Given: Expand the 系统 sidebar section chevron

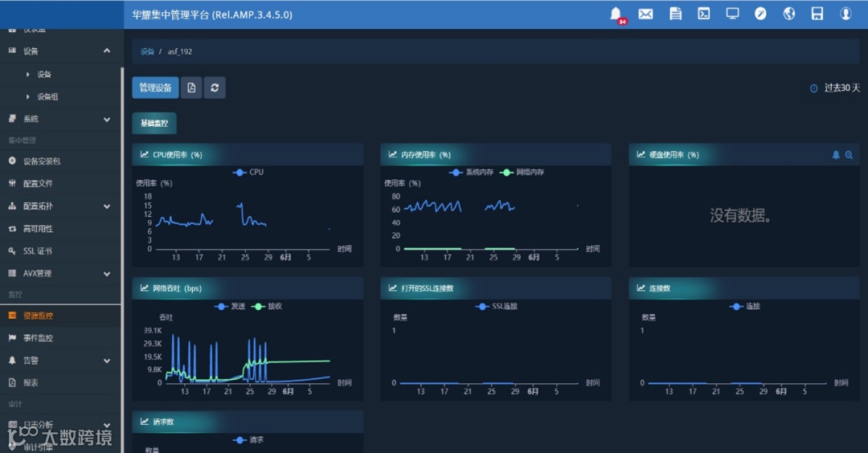Looking at the screenshot, I should click(x=107, y=119).
